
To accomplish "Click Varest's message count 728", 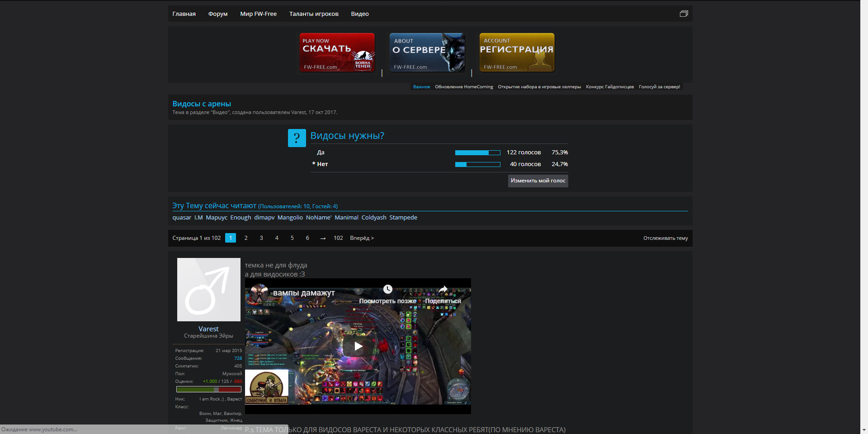I will [x=238, y=358].
